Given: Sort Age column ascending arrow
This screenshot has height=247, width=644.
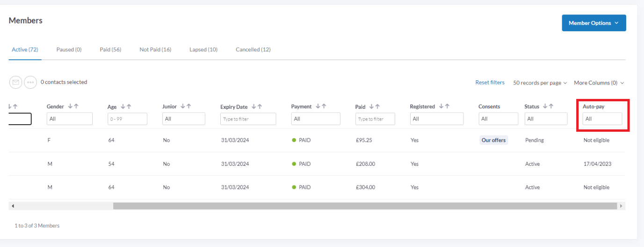Looking at the screenshot, I should [x=129, y=106].
